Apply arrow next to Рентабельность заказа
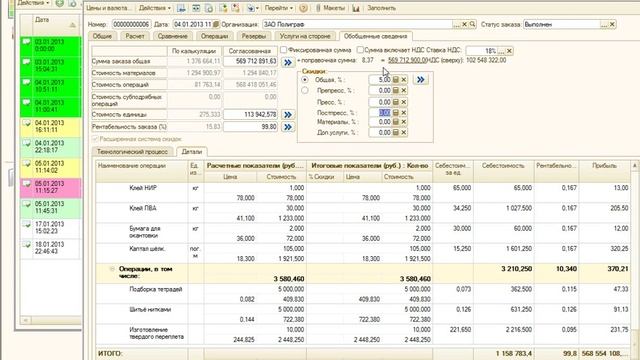Screen dimensions: 640x360 [288, 127]
